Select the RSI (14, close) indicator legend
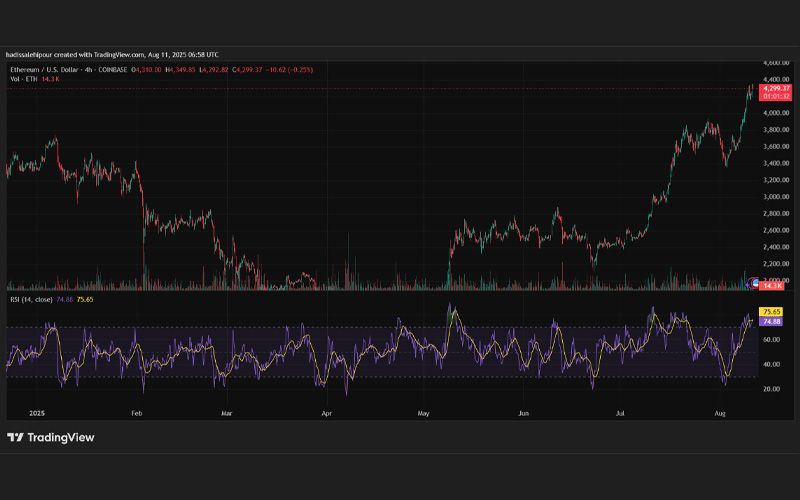Screen dimensions: 800x500 pos(31,299)
